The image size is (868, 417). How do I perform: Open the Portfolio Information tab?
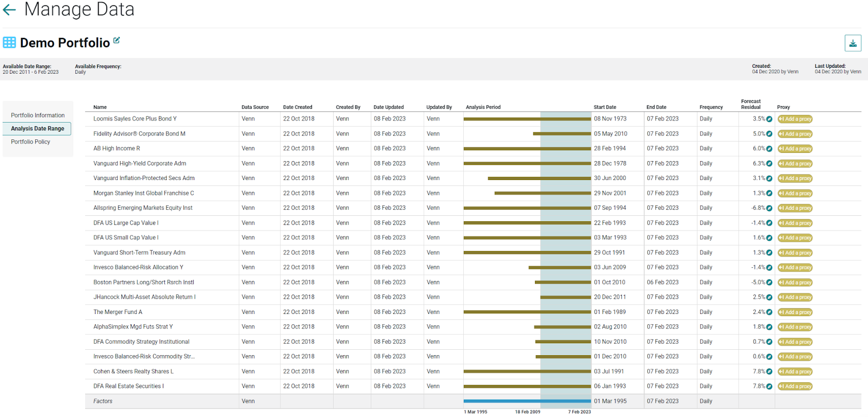(x=37, y=116)
